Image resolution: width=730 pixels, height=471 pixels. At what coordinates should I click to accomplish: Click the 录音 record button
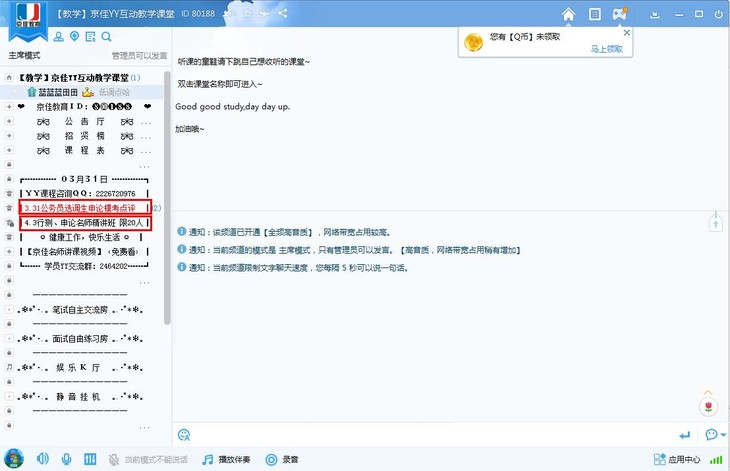(x=282, y=460)
